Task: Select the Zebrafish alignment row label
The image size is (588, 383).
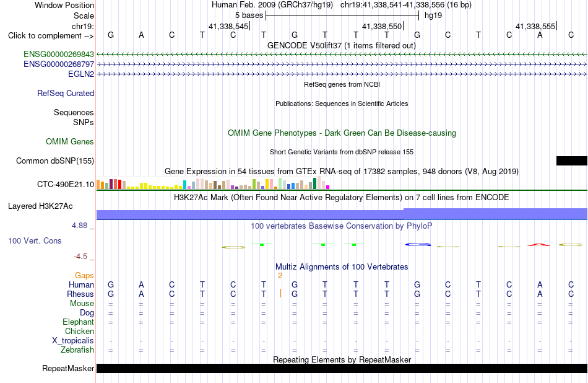Action: (77, 350)
